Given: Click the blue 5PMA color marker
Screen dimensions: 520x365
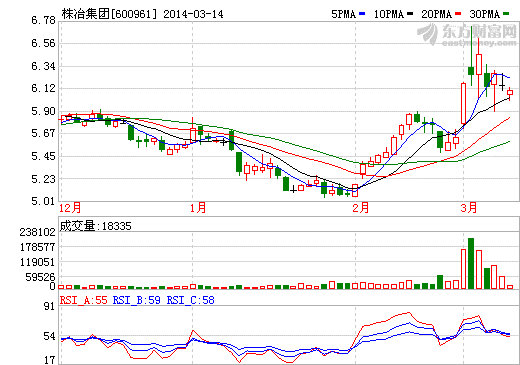Looking at the screenshot, I should [x=362, y=14].
